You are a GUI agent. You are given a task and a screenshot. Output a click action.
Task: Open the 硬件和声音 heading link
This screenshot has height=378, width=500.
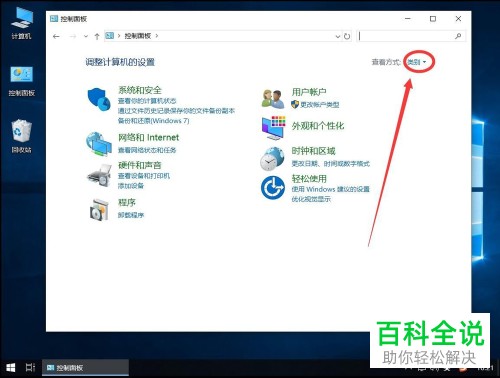pyautogui.click(x=140, y=165)
